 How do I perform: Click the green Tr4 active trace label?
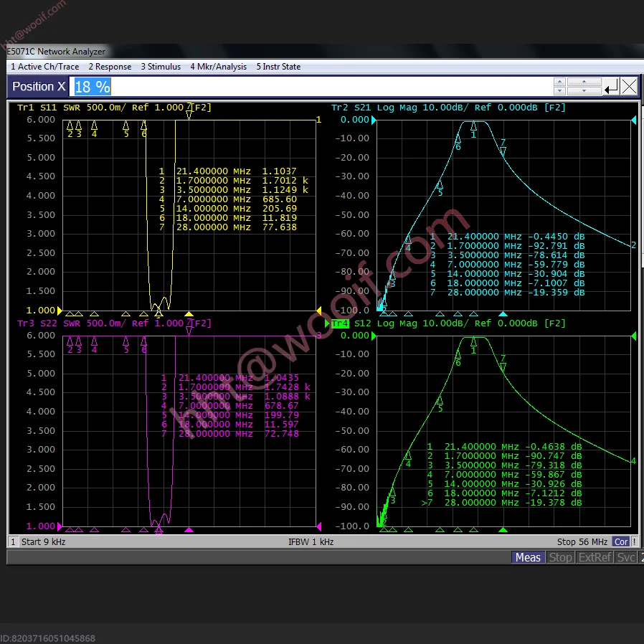click(x=340, y=323)
